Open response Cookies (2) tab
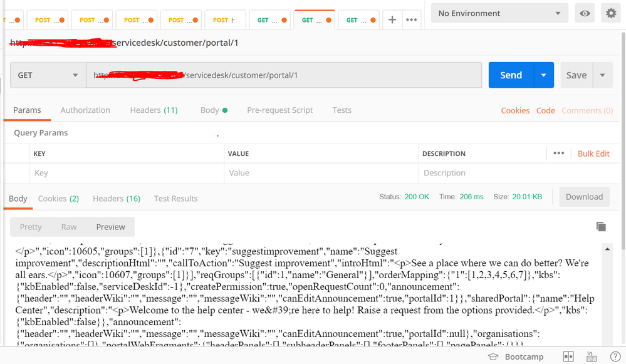 (x=58, y=199)
